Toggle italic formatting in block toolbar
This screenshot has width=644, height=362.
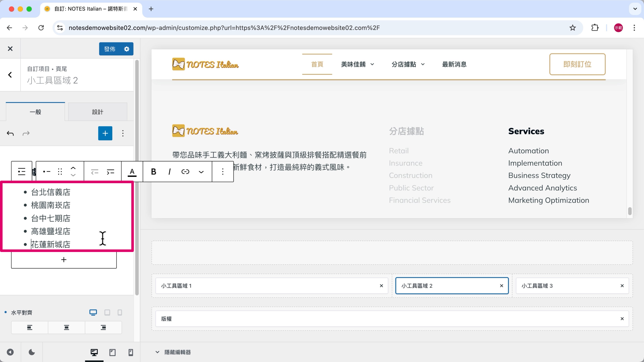click(170, 172)
